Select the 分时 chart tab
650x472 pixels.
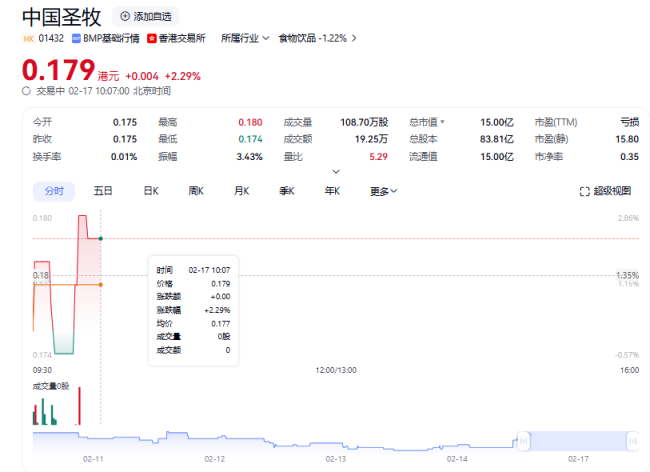[54, 191]
